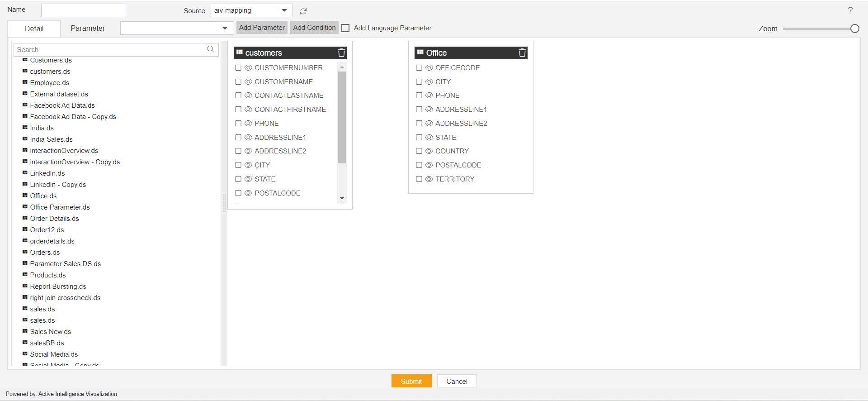The height and width of the screenshot is (401, 868).
Task: Check the customers CITY checkbox
Action: click(x=238, y=165)
